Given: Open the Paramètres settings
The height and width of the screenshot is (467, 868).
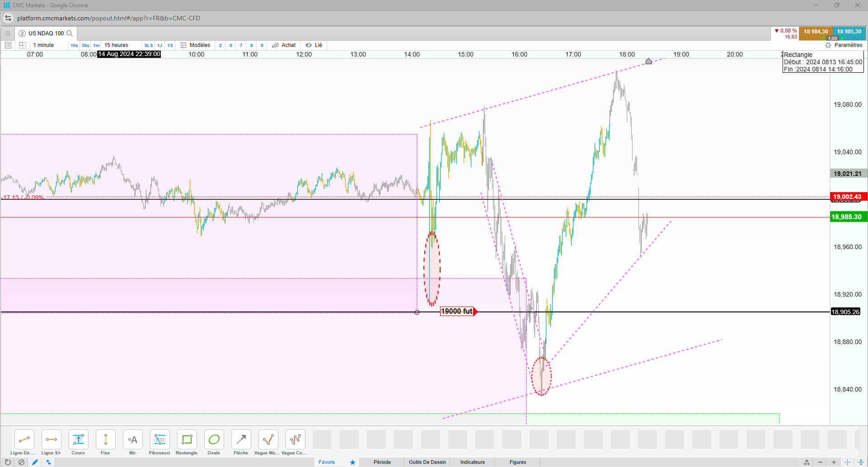Looking at the screenshot, I should tap(844, 45).
